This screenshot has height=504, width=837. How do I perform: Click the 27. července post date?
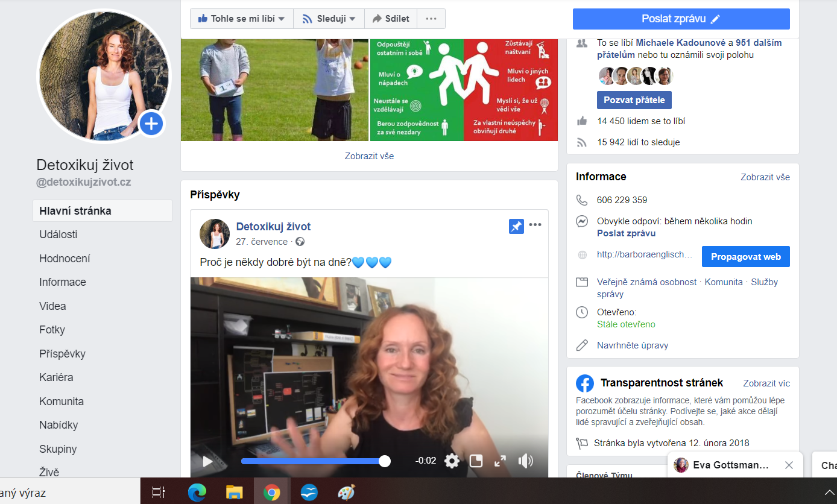[262, 242]
